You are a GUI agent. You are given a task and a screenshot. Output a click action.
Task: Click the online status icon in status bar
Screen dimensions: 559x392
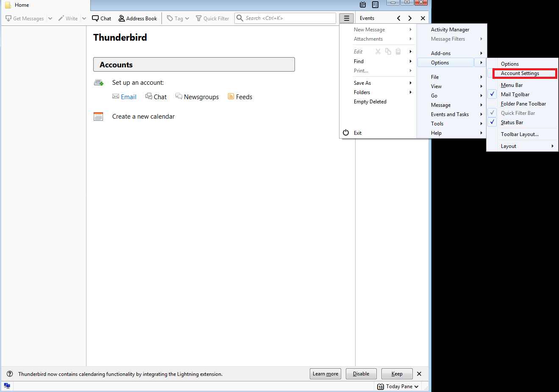(x=7, y=386)
